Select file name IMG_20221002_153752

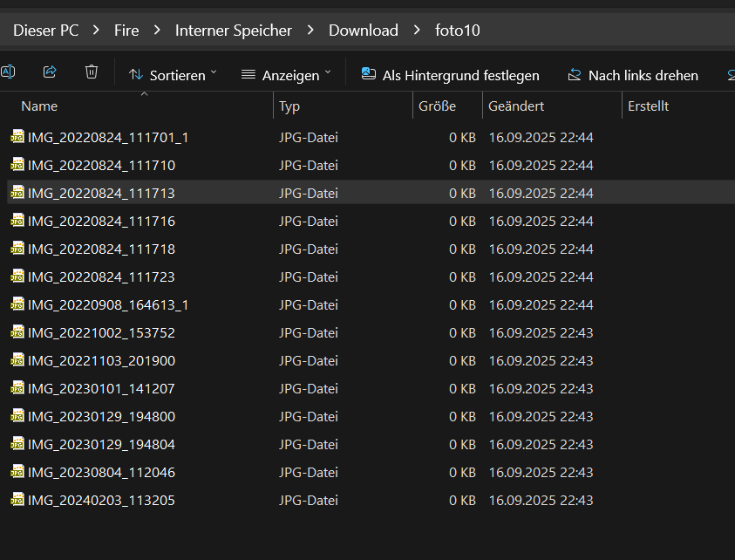tap(101, 333)
